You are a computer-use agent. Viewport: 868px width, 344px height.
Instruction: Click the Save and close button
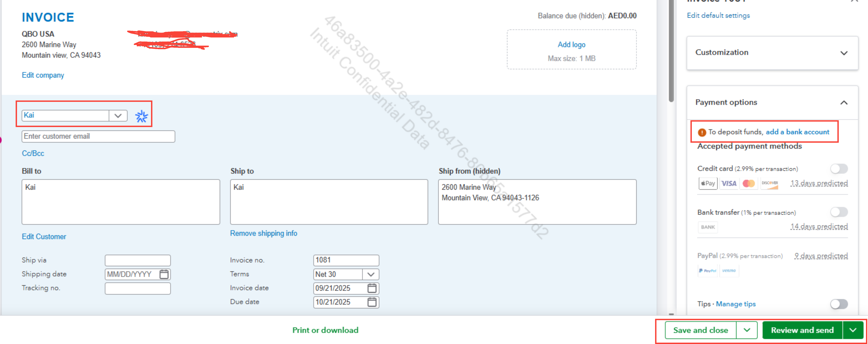[x=700, y=330]
